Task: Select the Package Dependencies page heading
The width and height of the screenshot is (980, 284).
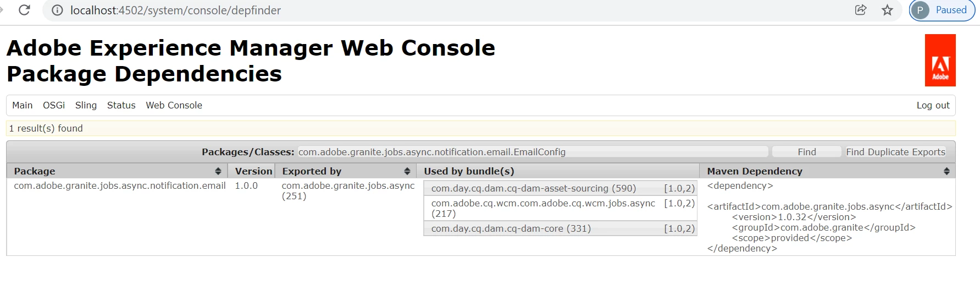Action: 144,74
